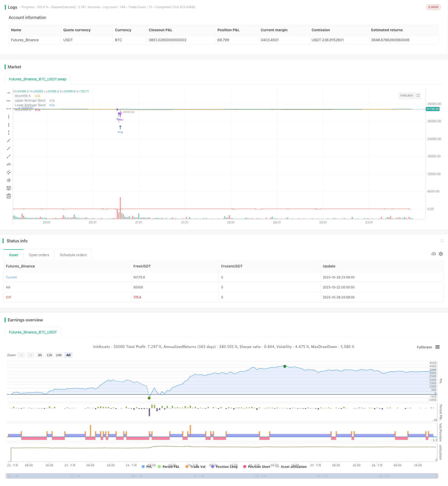Screen dimensions: 448x486
Task: Click the expand arrows icon beside Indicator
Action: click(x=418, y=95)
